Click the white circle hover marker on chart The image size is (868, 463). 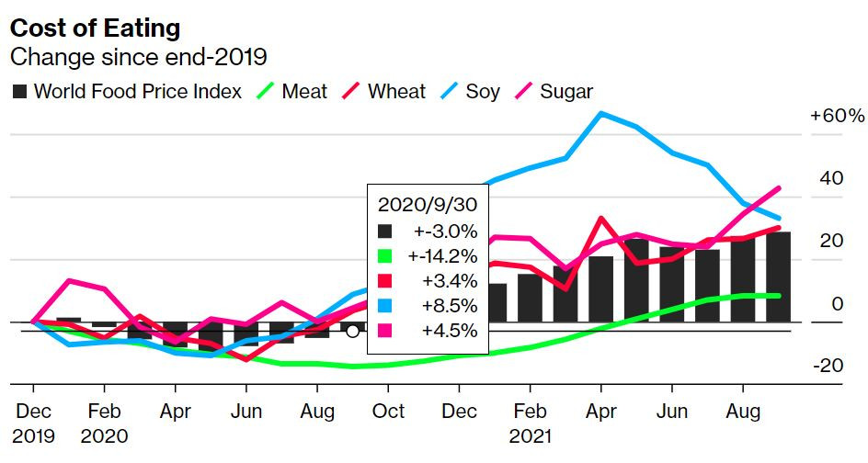click(x=353, y=332)
